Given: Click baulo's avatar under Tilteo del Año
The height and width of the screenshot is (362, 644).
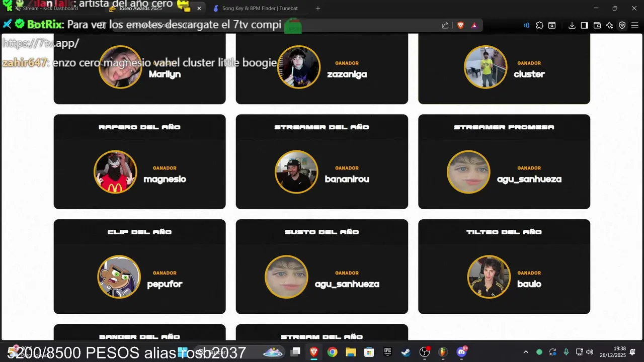Looking at the screenshot, I should click(489, 277).
